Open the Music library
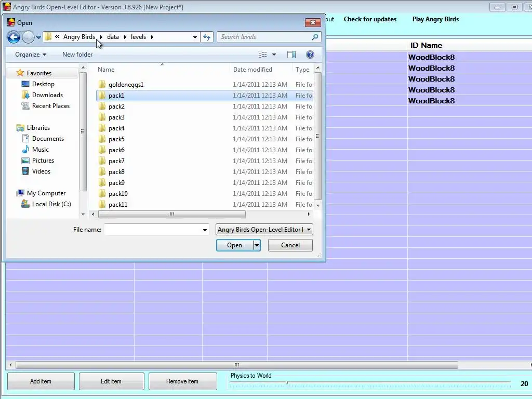This screenshot has height=399, width=532. 41,149
